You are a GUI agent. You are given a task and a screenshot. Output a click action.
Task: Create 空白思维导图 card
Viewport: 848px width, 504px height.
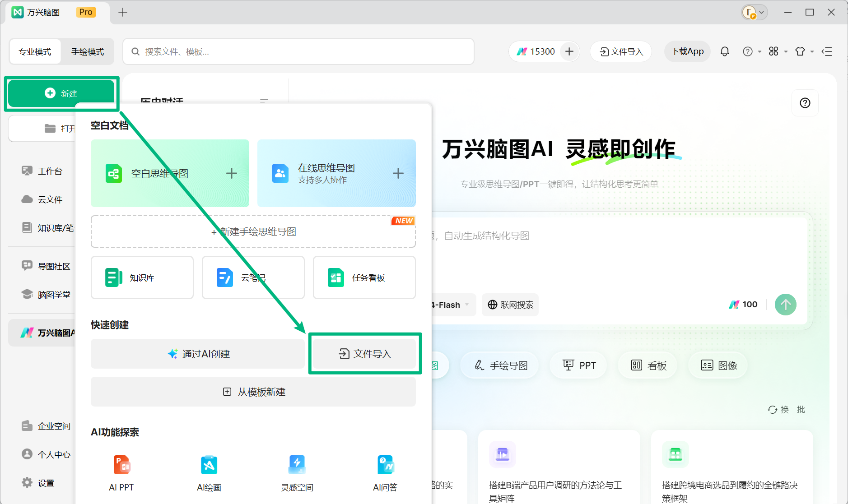(x=170, y=173)
